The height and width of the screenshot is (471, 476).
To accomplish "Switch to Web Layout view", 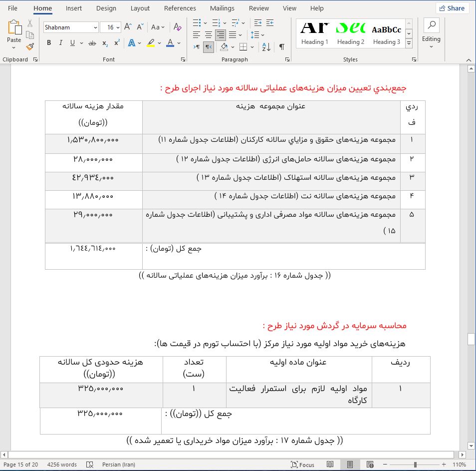I will coord(370,465).
